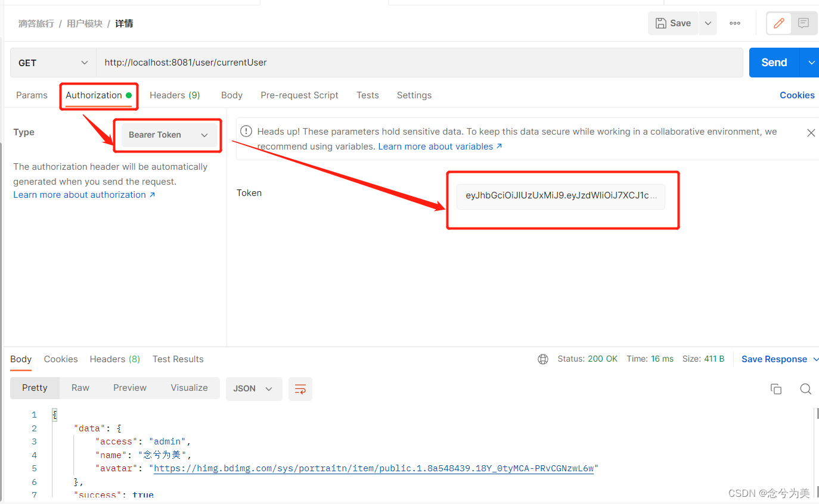
Task: Open the avatar URL link in response
Action: click(374, 469)
